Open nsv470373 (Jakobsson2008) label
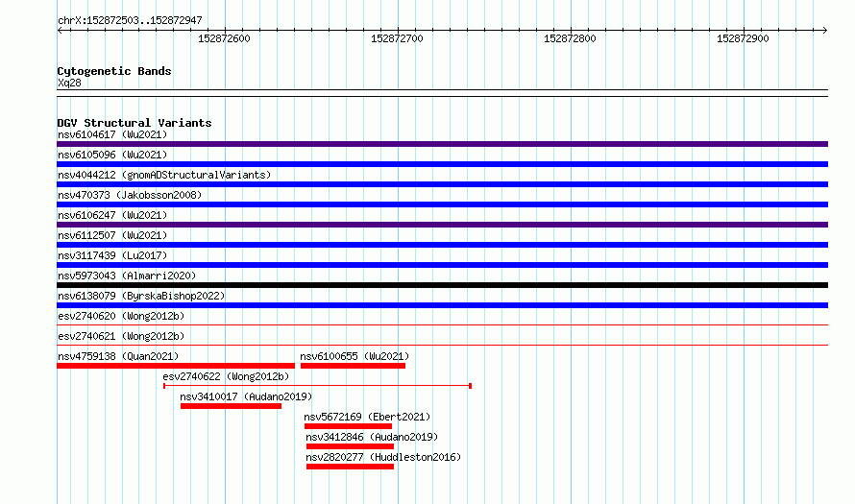The image size is (855, 504). pyautogui.click(x=130, y=195)
